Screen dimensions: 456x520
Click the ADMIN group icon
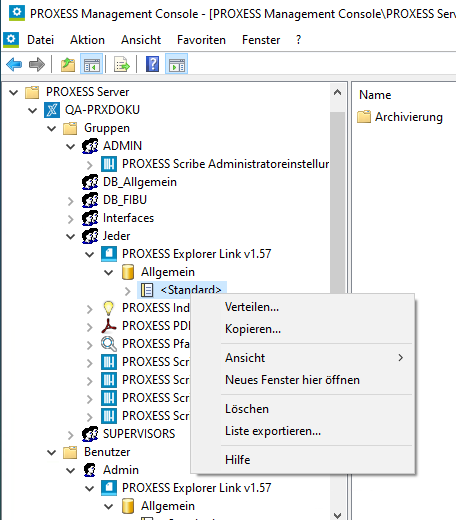pos(90,146)
